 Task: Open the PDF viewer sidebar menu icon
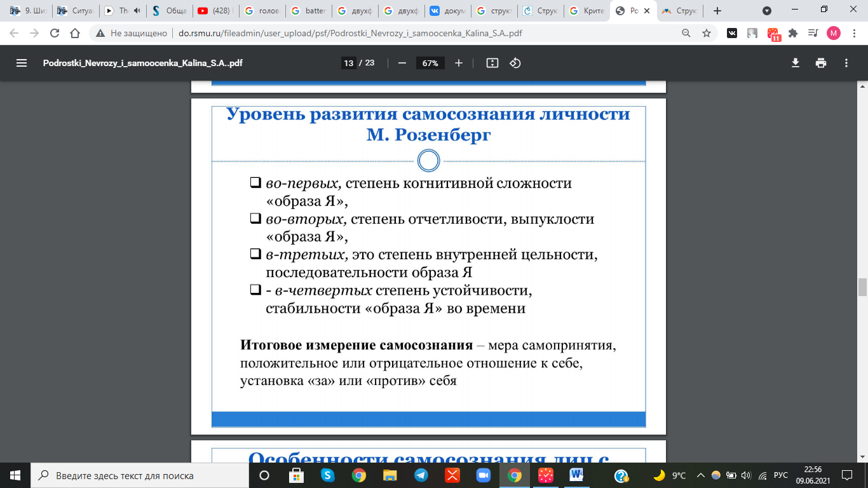22,63
